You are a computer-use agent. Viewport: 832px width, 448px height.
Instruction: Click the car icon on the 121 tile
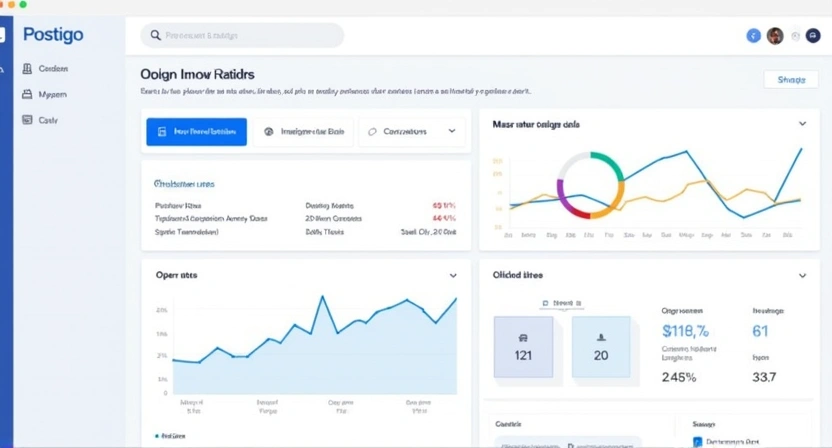(x=523, y=338)
